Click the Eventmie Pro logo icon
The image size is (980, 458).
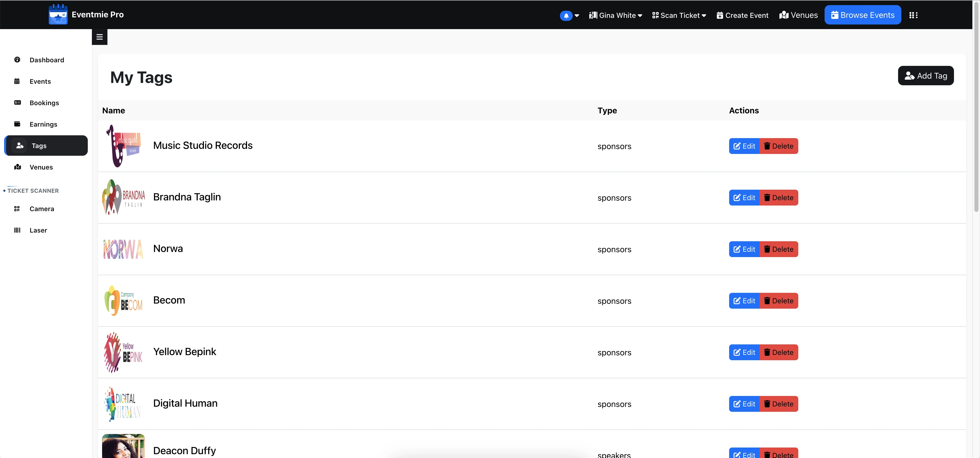58,15
